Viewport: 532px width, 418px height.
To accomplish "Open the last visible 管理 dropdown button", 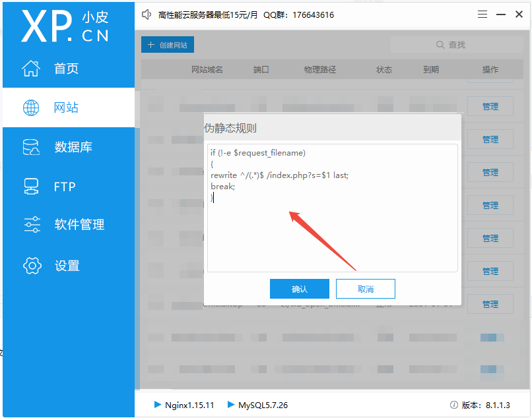I will 490,304.
